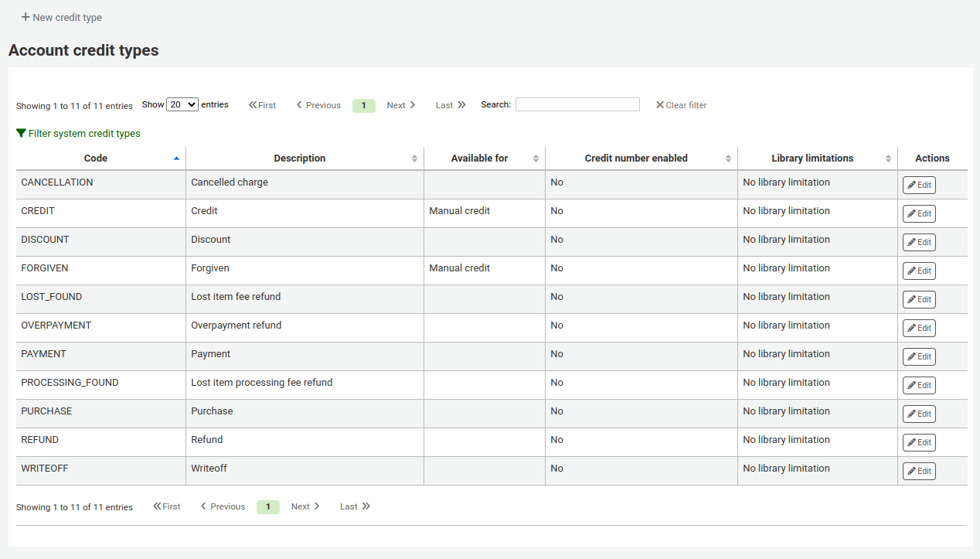The width and height of the screenshot is (980, 559).
Task: Select page 1 in the bottom pagination
Action: coord(267,506)
